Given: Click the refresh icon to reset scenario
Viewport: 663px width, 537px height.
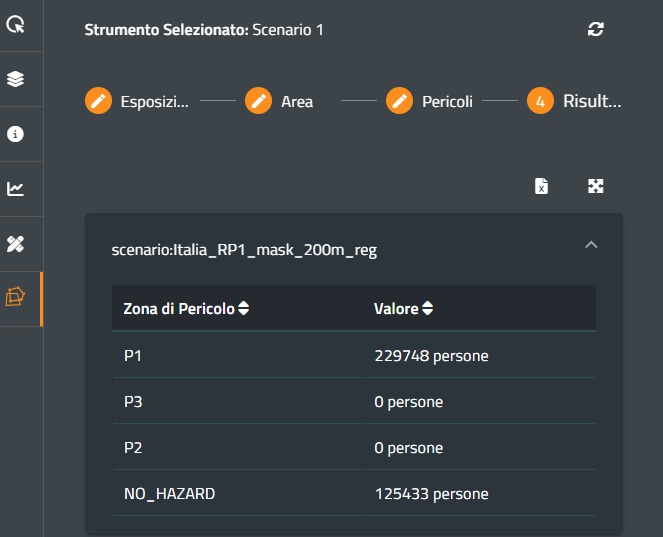Looking at the screenshot, I should (595, 29).
